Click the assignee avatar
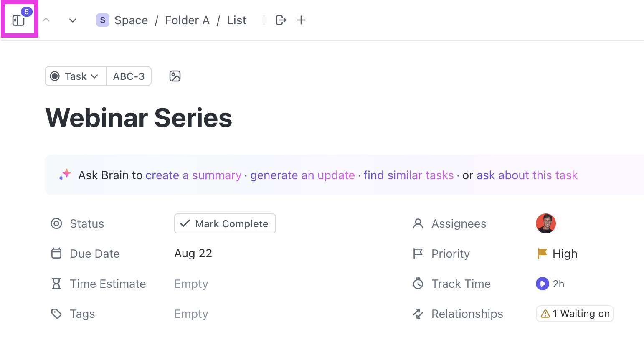This screenshot has width=644, height=350. 545,223
